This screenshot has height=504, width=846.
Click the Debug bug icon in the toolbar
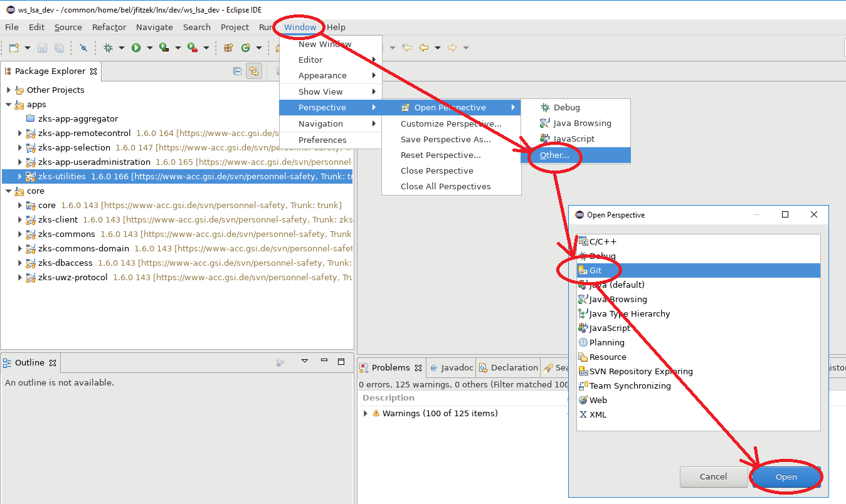coord(108,48)
